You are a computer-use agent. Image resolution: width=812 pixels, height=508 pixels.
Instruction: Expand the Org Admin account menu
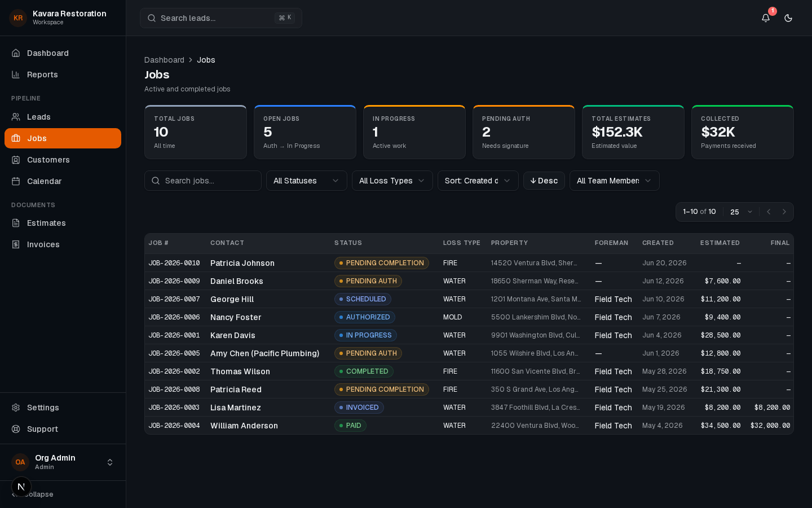click(63, 462)
